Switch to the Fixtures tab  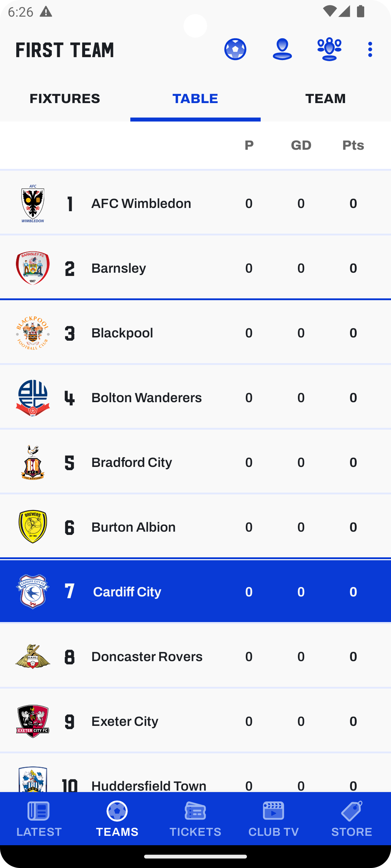click(65, 99)
